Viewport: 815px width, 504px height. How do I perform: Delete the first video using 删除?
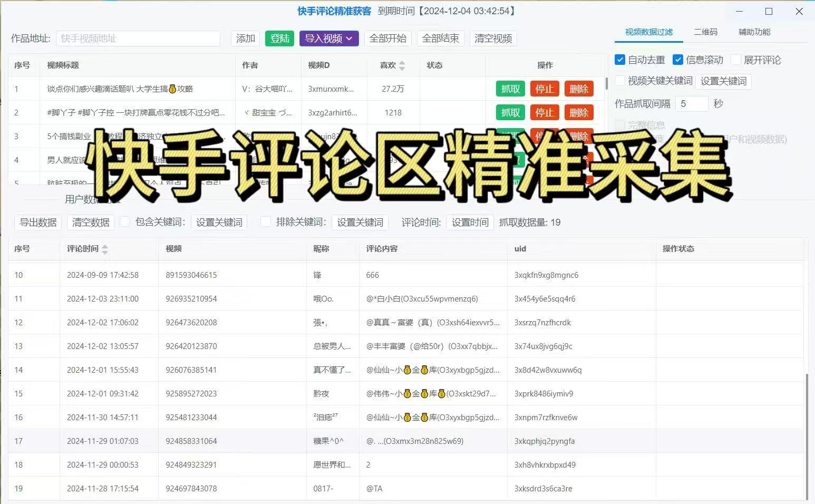(578, 89)
